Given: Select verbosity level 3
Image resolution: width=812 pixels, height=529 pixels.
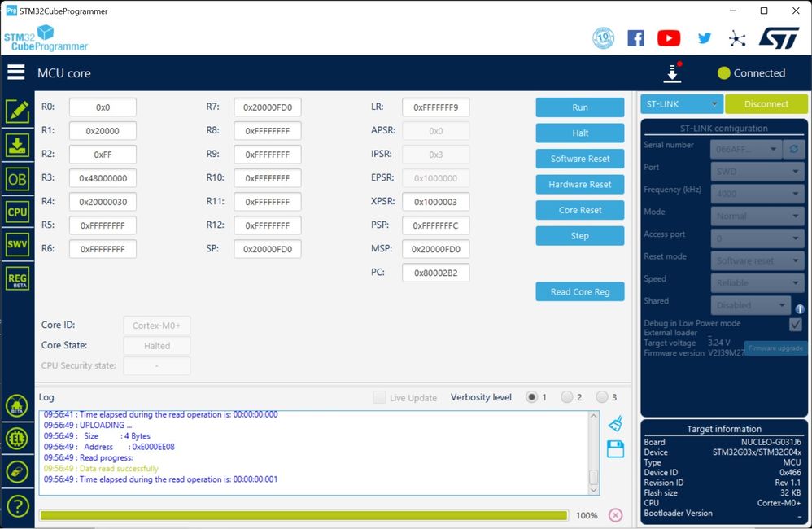Looking at the screenshot, I should pos(602,397).
